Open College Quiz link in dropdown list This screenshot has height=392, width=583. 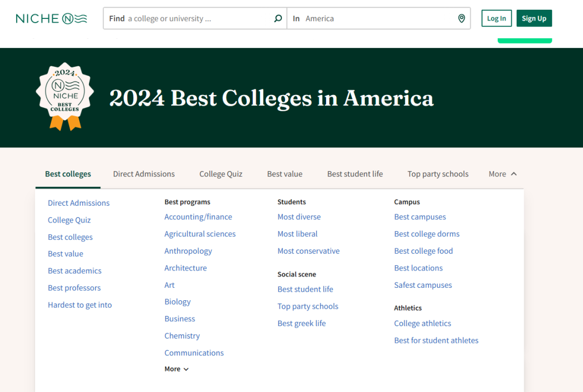69,220
